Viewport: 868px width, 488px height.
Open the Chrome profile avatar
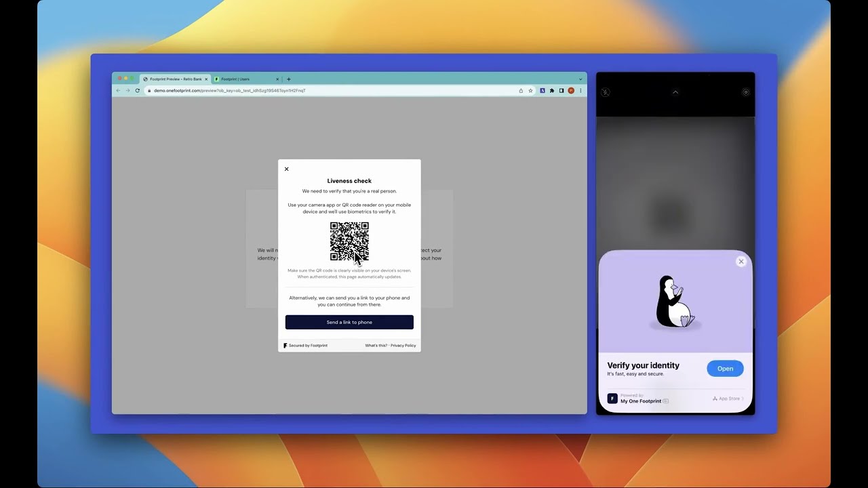[571, 90]
